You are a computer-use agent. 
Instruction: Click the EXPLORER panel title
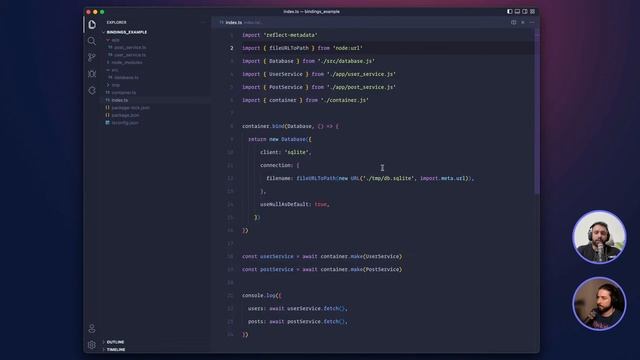(116, 22)
